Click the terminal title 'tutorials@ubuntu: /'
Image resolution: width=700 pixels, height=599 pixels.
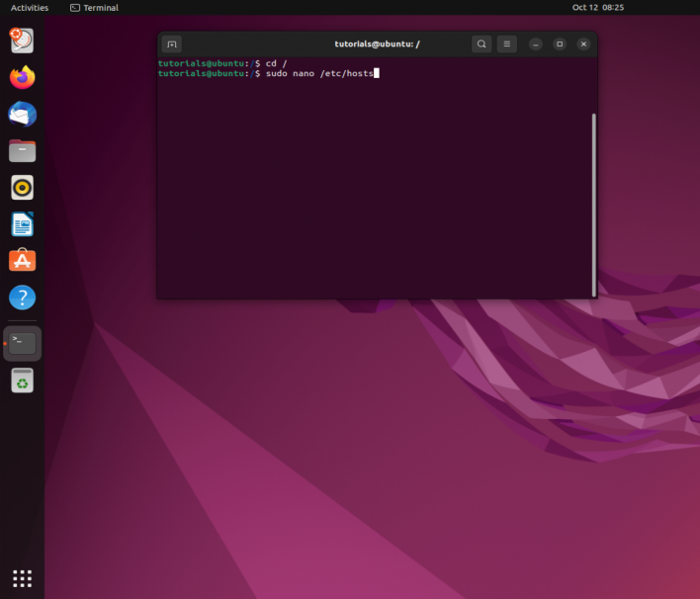378,44
